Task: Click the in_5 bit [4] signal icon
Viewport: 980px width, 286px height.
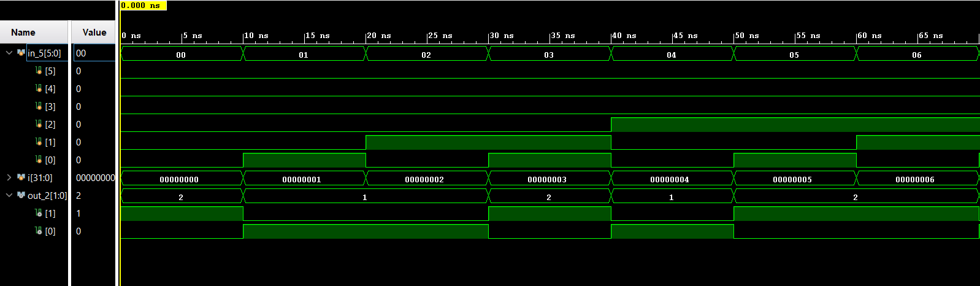Action: [x=39, y=89]
